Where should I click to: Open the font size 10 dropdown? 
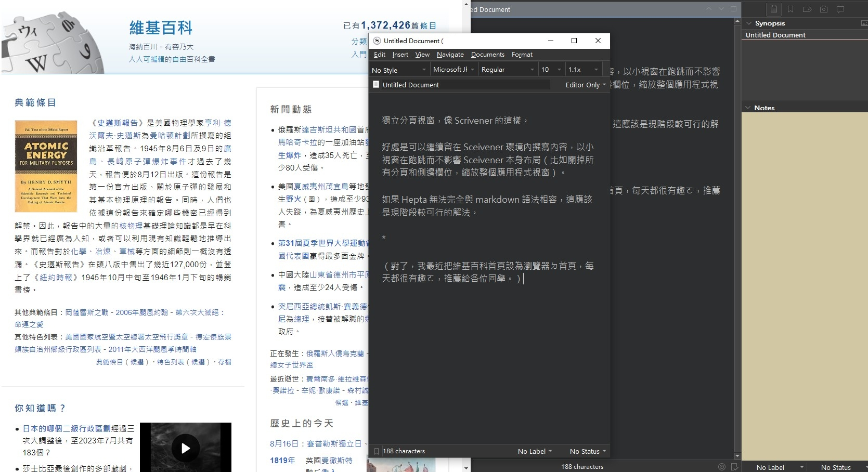pyautogui.click(x=551, y=70)
